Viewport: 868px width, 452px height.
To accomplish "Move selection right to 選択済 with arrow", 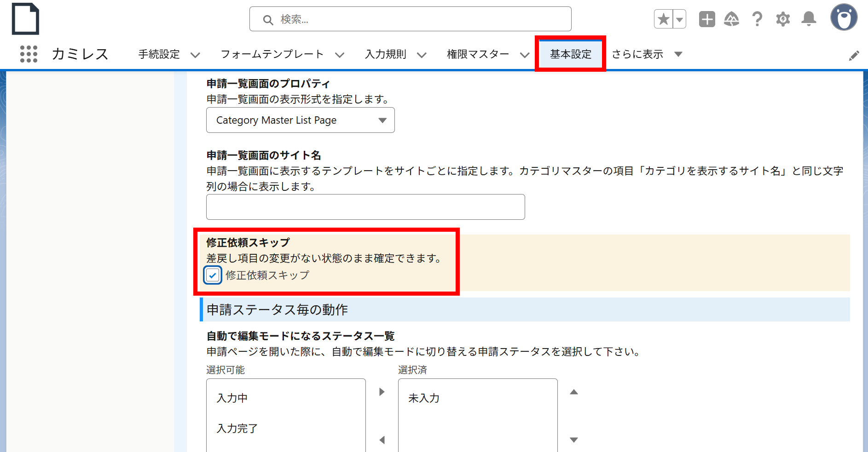I will [382, 392].
